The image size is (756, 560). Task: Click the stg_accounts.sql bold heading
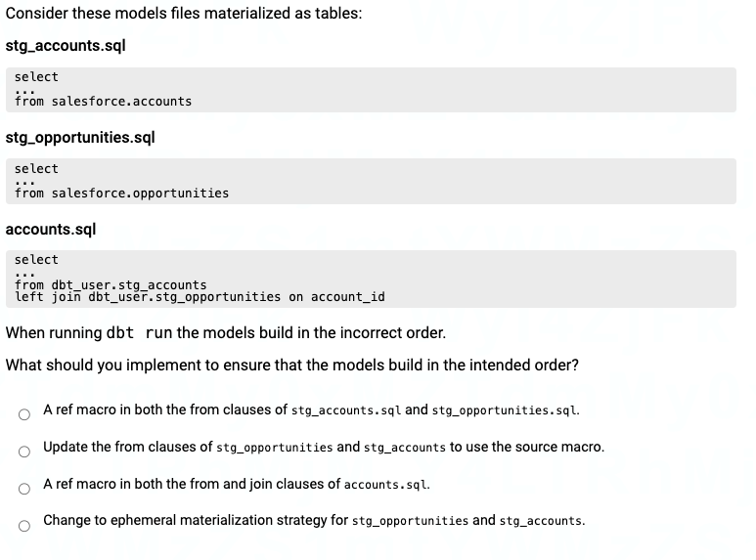[66, 46]
